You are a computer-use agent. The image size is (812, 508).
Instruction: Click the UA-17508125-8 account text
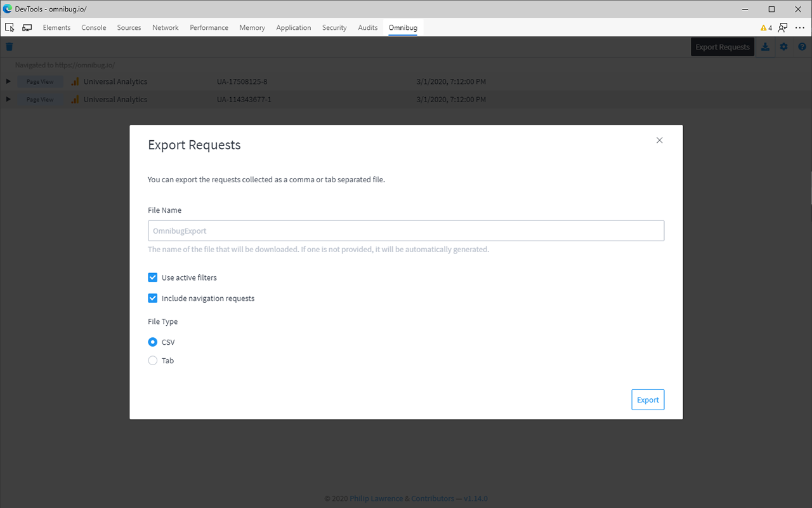[242, 81]
